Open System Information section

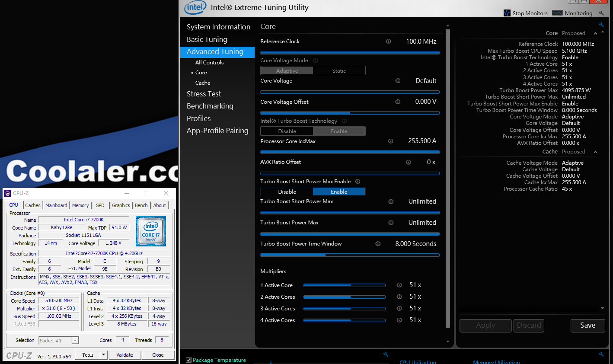click(218, 27)
